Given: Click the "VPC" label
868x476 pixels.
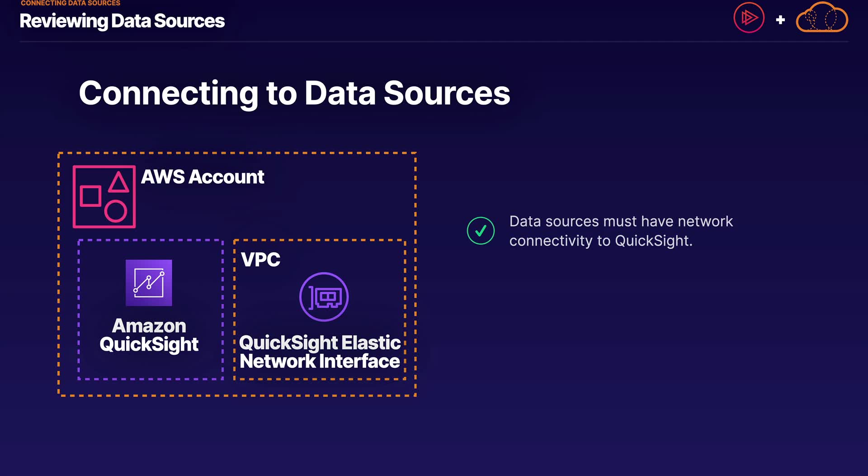Looking at the screenshot, I should tap(260, 260).
